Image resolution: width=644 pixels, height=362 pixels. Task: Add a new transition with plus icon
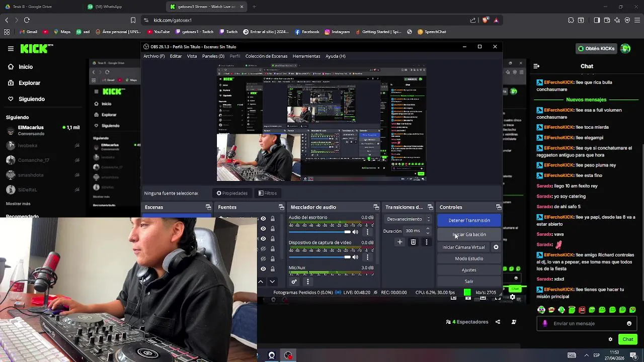[400, 242]
